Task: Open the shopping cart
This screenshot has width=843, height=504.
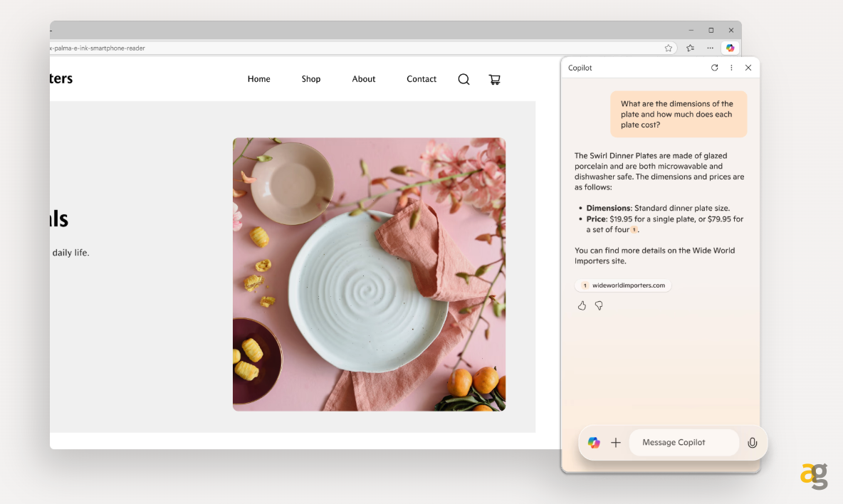Action: [495, 80]
